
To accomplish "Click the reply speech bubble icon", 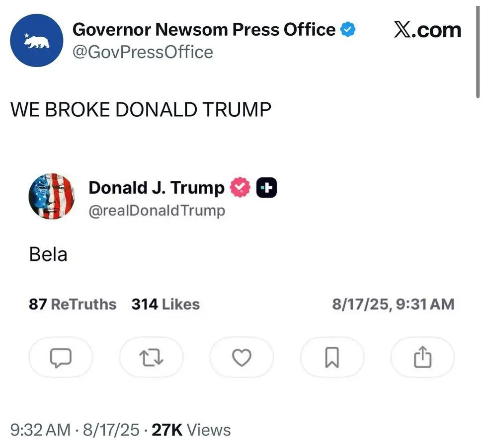I will pyautogui.click(x=61, y=358).
